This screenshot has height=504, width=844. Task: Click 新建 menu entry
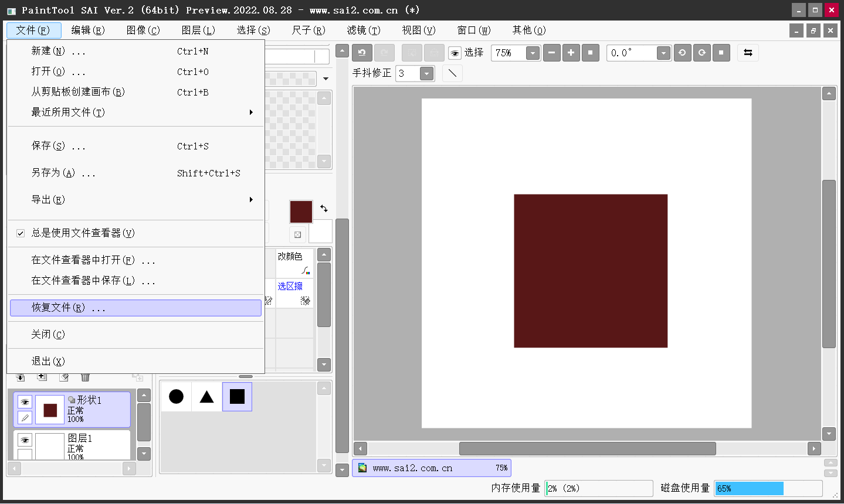pos(135,52)
